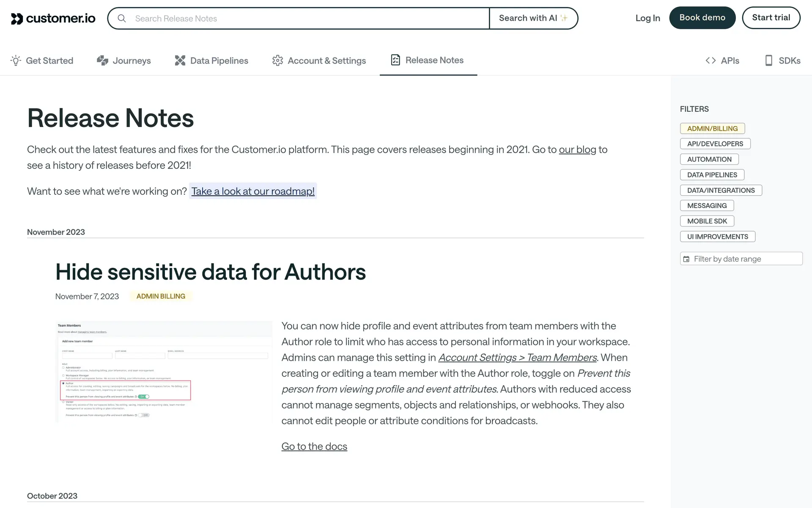Click the SDKs phone icon
The image size is (812, 508).
pos(768,61)
